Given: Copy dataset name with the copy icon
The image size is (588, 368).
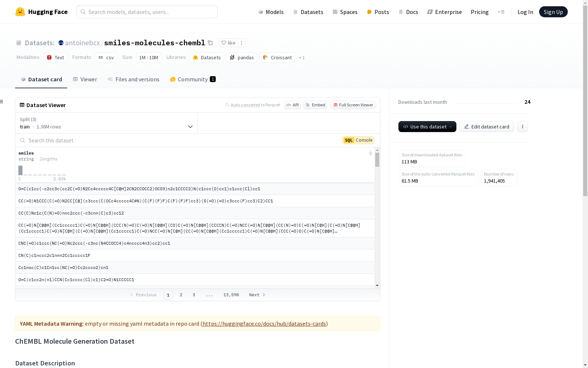Looking at the screenshot, I should (x=210, y=43).
